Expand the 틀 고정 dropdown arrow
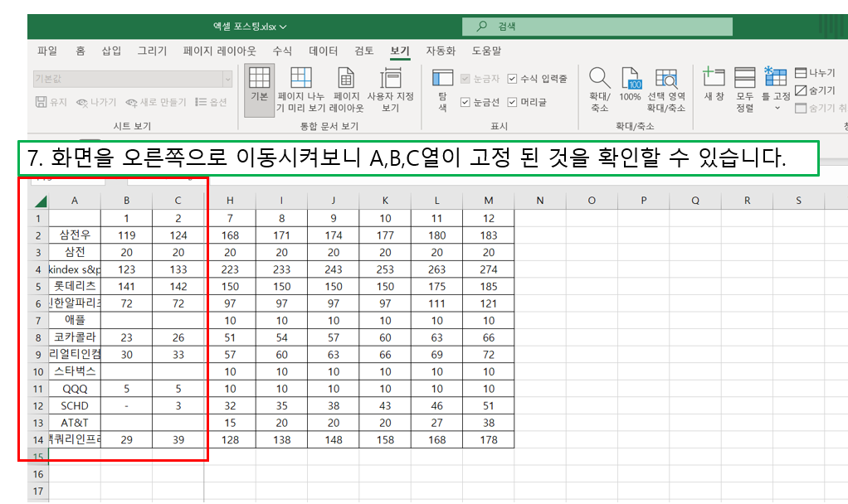Screen dimensions: 848x504 point(777,108)
